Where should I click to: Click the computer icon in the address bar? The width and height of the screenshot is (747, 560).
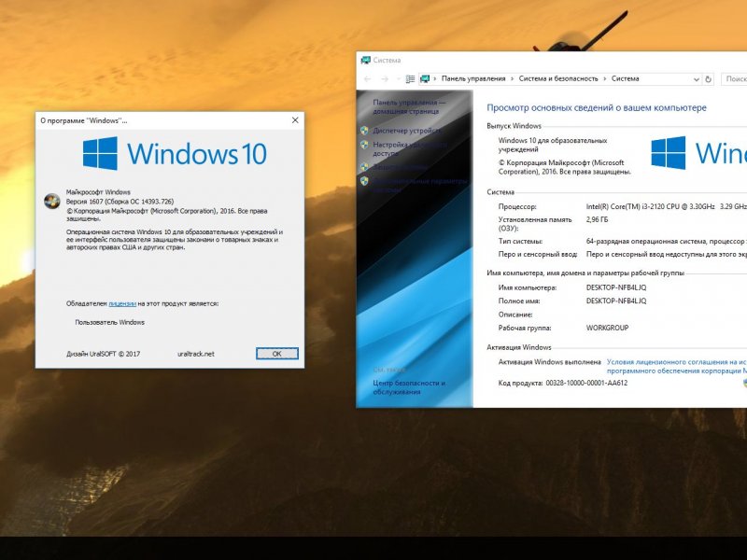click(425, 79)
